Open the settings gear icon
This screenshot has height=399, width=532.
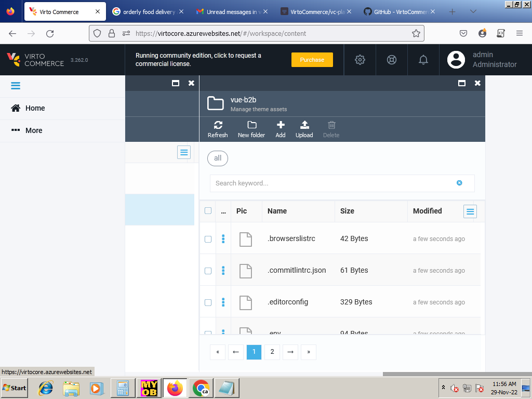click(x=360, y=60)
